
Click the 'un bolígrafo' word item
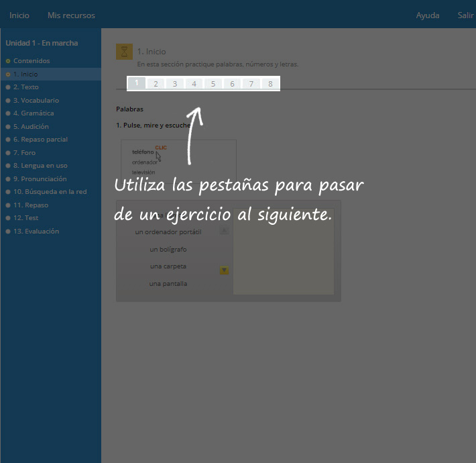click(x=168, y=250)
